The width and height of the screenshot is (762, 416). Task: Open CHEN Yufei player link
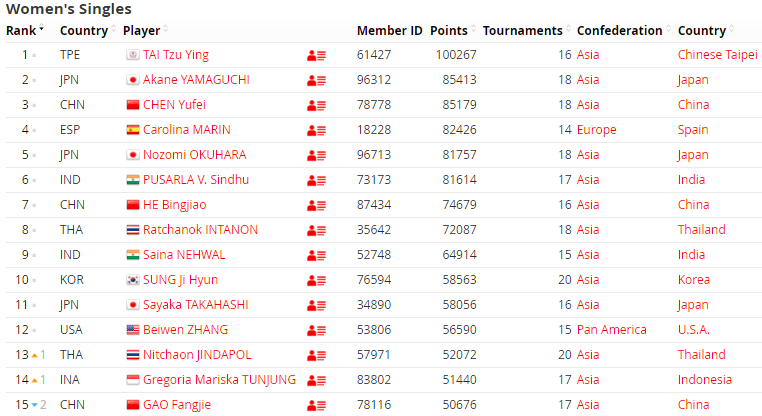pyautogui.click(x=174, y=104)
